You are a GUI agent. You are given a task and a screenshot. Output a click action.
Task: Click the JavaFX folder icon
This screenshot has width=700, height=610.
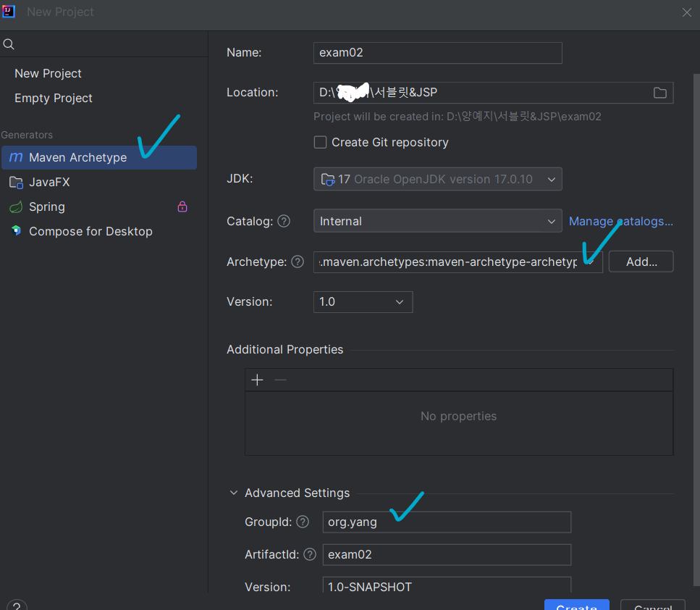pyautogui.click(x=16, y=183)
